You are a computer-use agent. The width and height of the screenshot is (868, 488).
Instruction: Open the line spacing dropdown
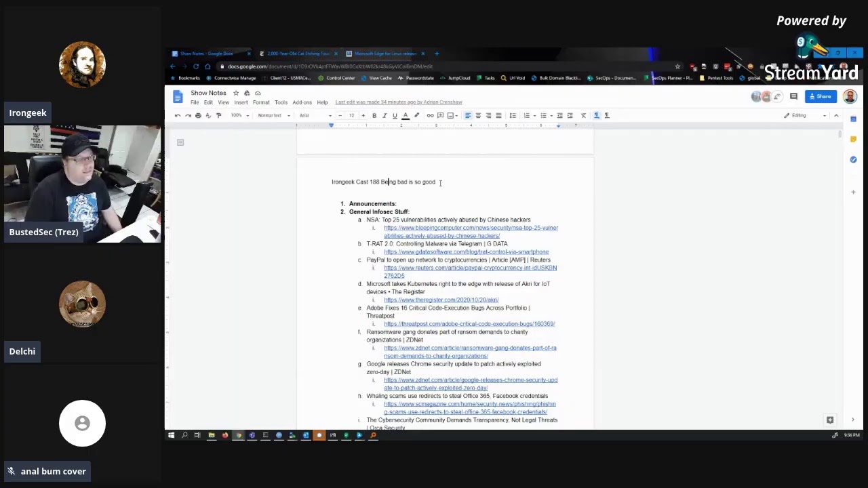tap(513, 115)
